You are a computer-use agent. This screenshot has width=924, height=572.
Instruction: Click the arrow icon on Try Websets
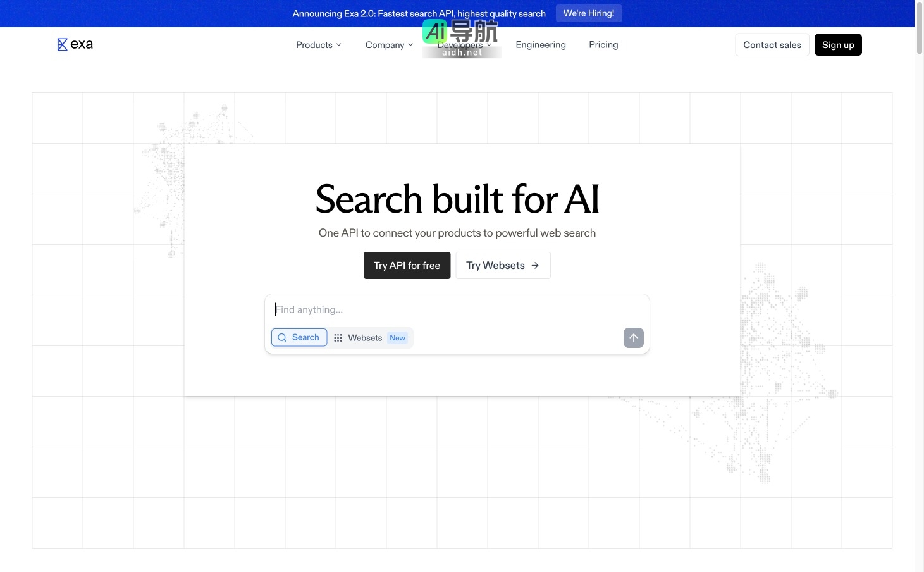coord(535,266)
